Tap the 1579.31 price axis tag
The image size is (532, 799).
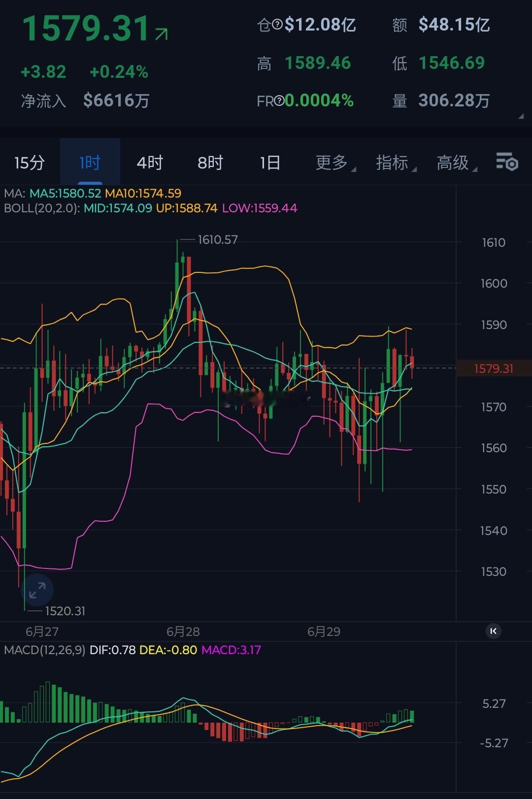pos(494,368)
